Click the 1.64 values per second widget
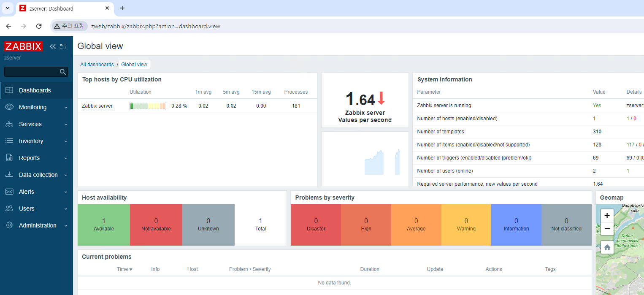 (x=365, y=100)
